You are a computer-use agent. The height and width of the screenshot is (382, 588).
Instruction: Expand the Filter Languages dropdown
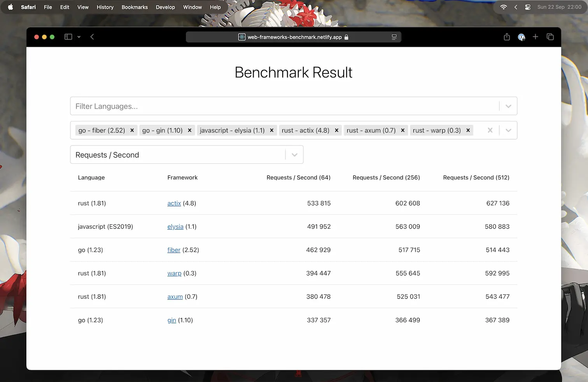coord(508,106)
